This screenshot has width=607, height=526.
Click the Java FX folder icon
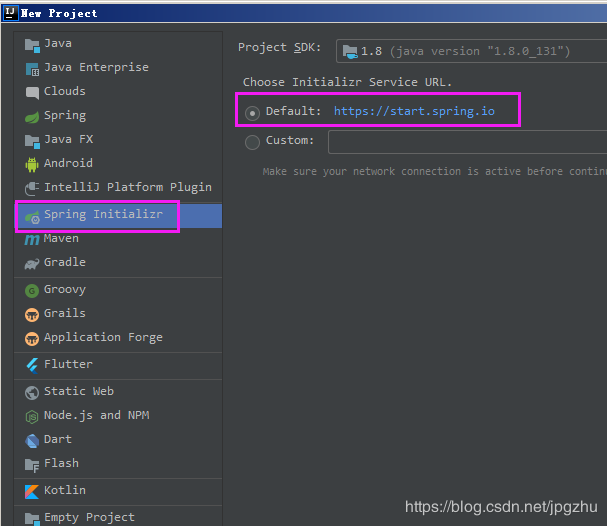pyautogui.click(x=32, y=141)
